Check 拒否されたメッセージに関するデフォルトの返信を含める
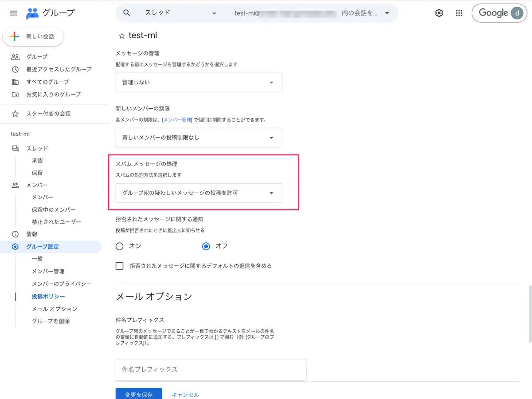This screenshot has width=532, height=399. click(x=119, y=266)
